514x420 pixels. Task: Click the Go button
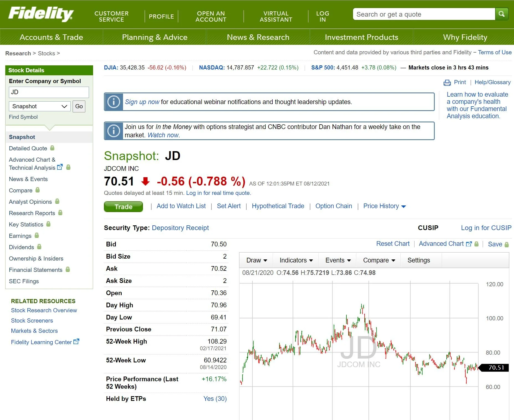pyautogui.click(x=79, y=106)
